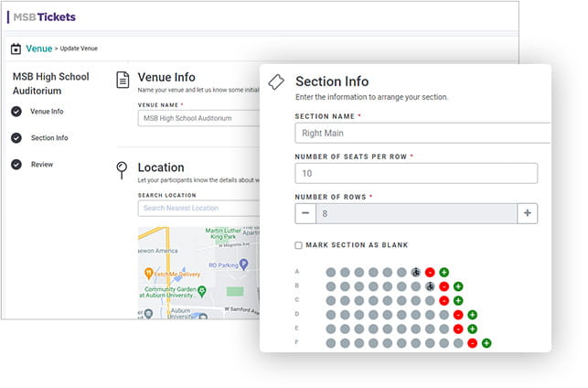Focus the Venue Name input field
The image size is (588, 388).
coord(198,118)
